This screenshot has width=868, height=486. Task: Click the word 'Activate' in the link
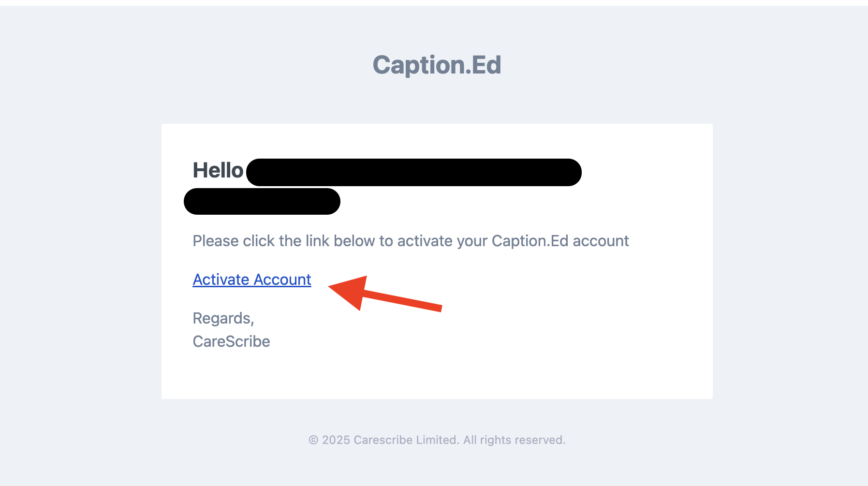tap(221, 280)
